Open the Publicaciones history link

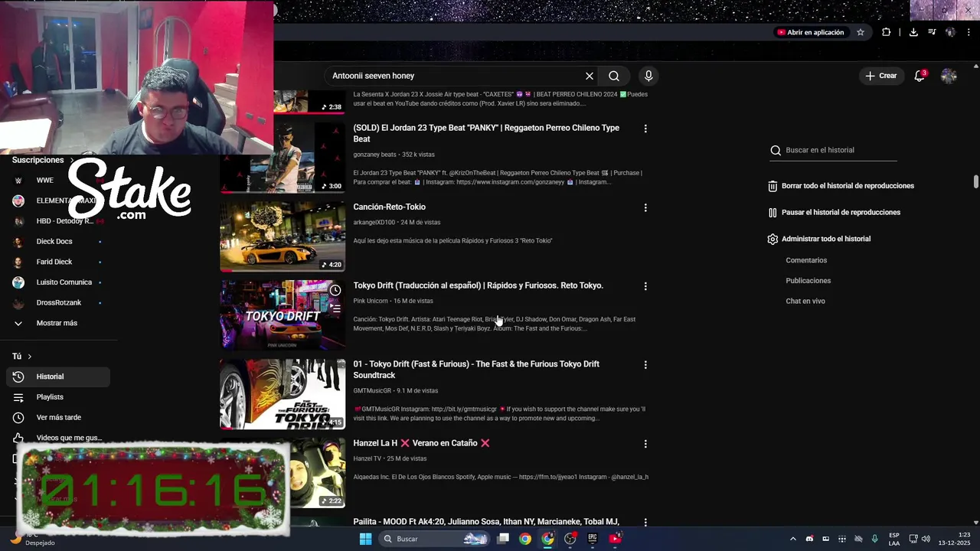pyautogui.click(x=808, y=281)
